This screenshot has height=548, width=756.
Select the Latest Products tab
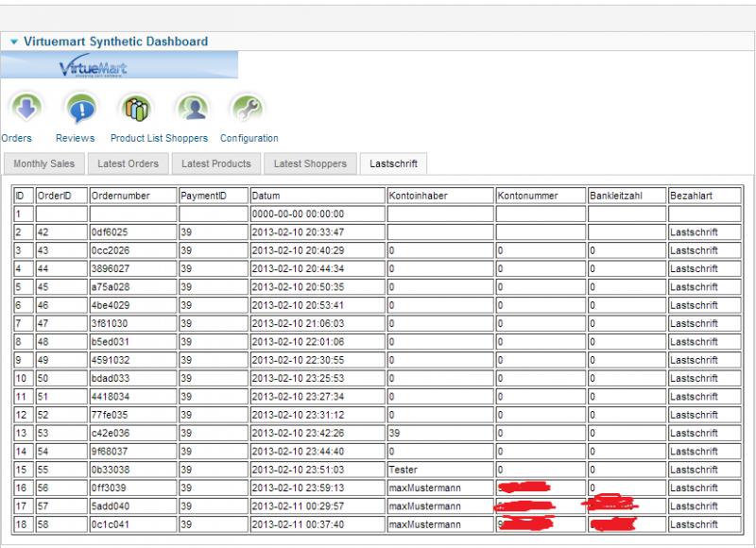click(215, 163)
